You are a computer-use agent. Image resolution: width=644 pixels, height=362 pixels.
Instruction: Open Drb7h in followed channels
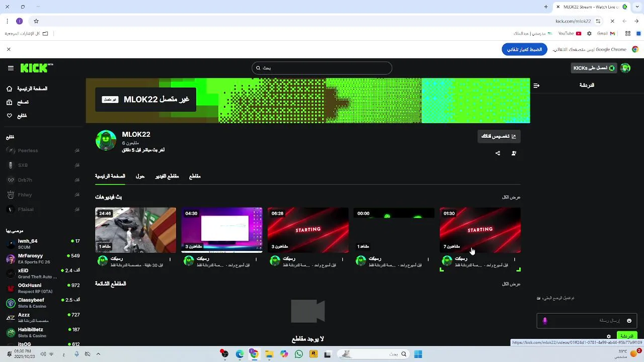click(x=43, y=180)
